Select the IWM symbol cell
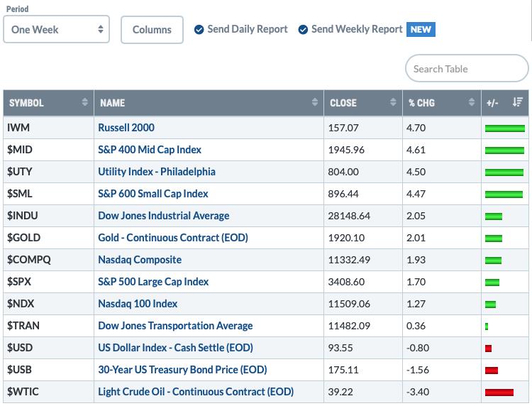532x406 pixels. point(48,128)
